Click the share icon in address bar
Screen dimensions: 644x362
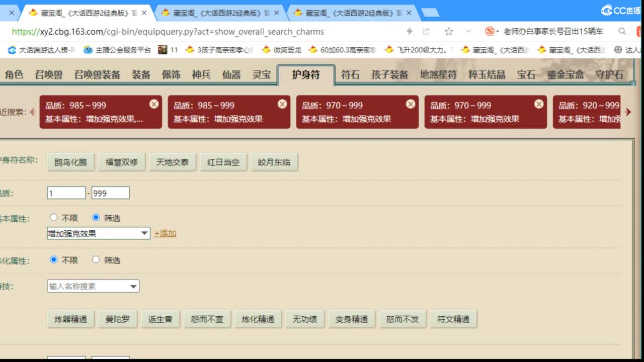tap(426, 31)
